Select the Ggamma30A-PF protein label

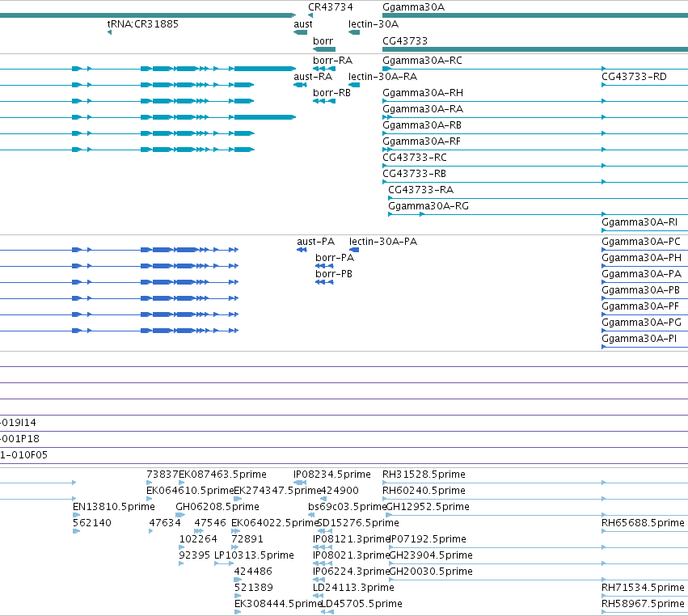(x=640, y=306)
